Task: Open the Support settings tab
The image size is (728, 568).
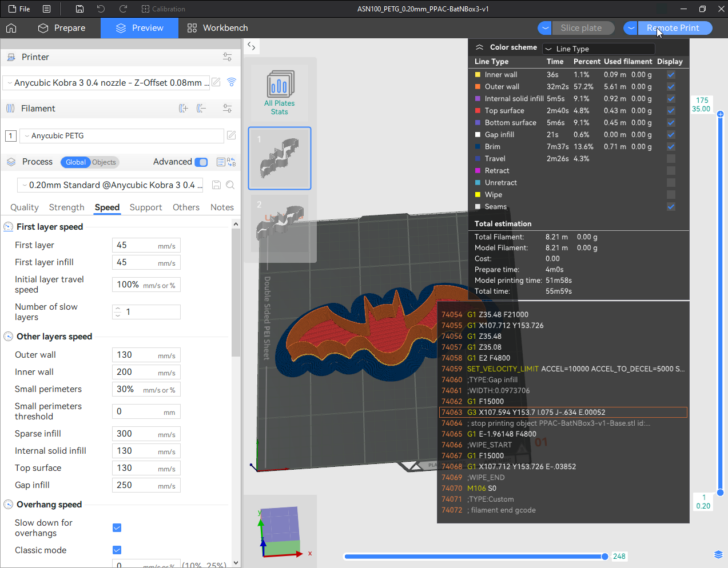Action: click(x=146, y=207)
